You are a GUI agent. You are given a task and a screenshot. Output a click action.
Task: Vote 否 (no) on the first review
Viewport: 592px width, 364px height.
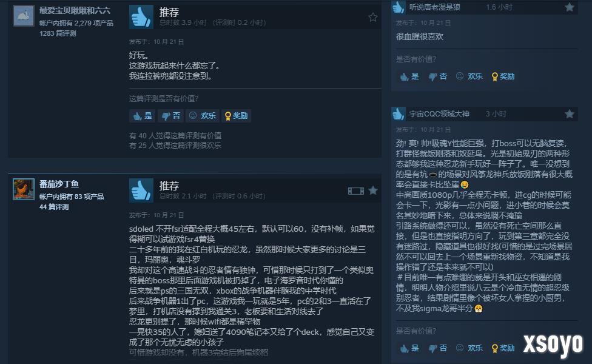[170, 116]
